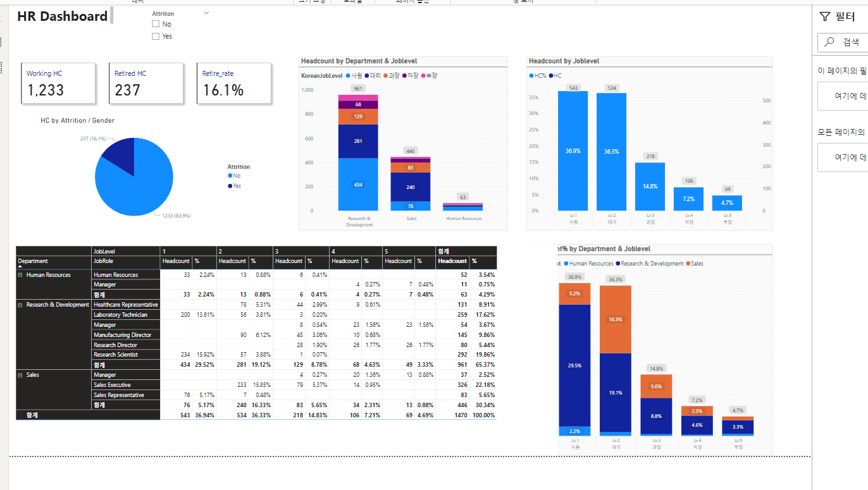Click the Yes marker in the Attrition pie legend
868x490 pixels.
coord(230,186)
